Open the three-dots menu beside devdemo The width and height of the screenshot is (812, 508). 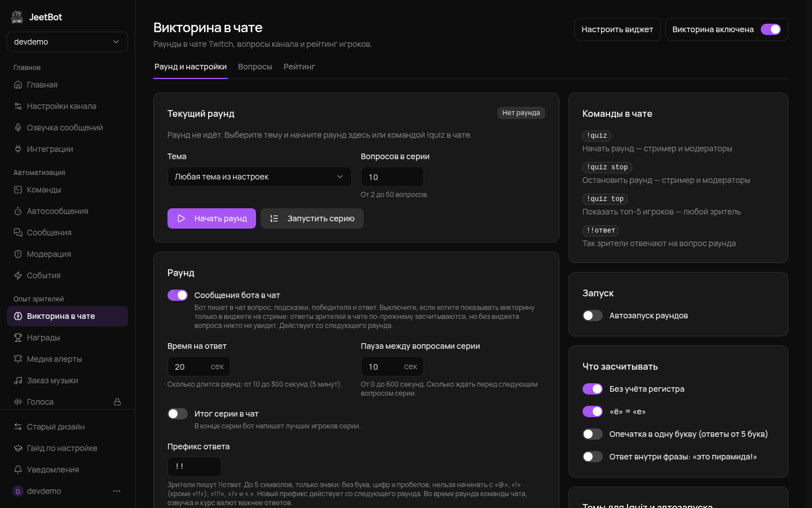pos(117,491)
